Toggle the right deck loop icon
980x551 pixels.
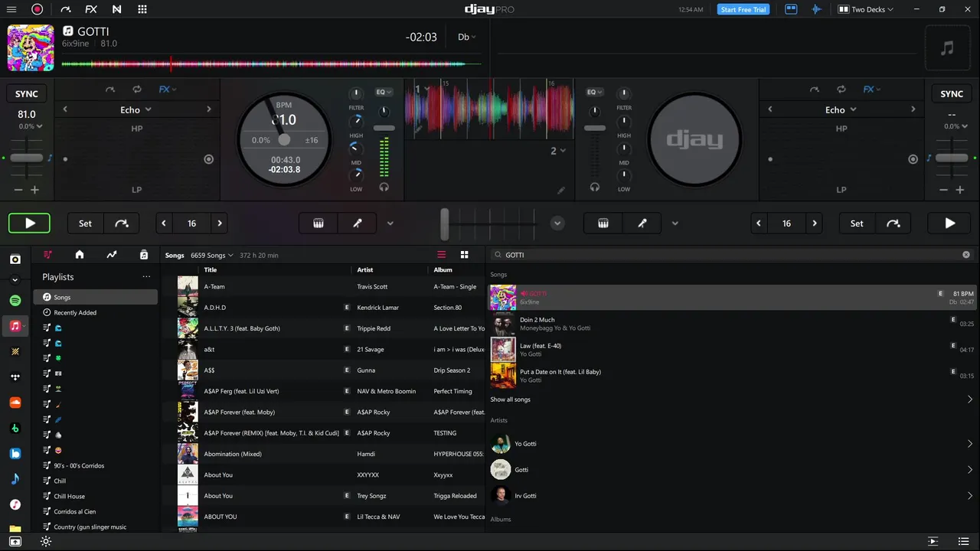click(x=841, y=90)
